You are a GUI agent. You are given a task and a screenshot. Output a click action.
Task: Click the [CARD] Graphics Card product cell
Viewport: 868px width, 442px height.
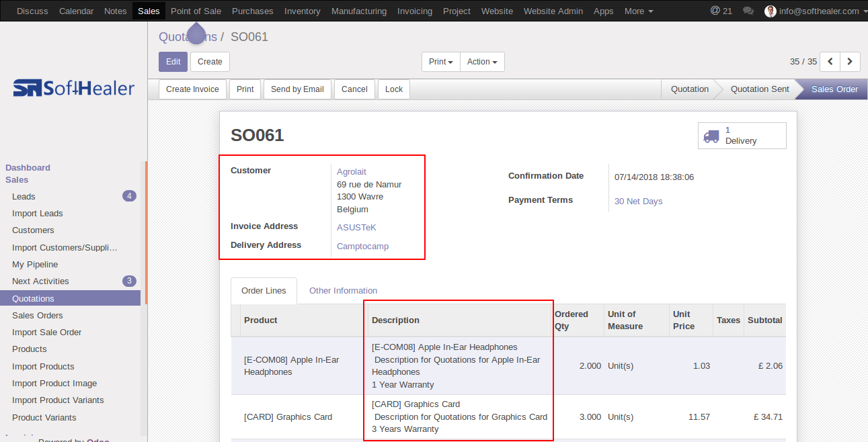tap(304, 417)
